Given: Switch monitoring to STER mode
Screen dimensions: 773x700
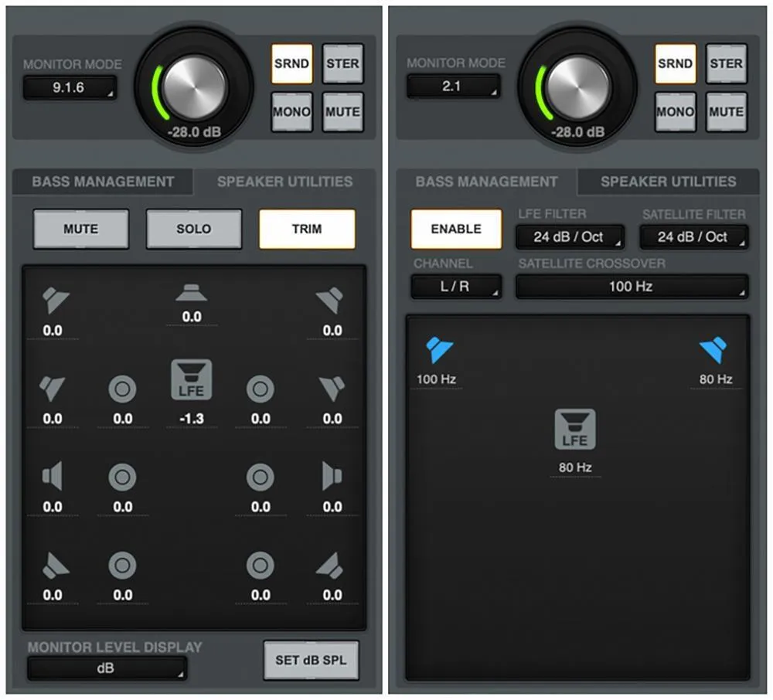Looking at the screenshot, I should 342,63.
